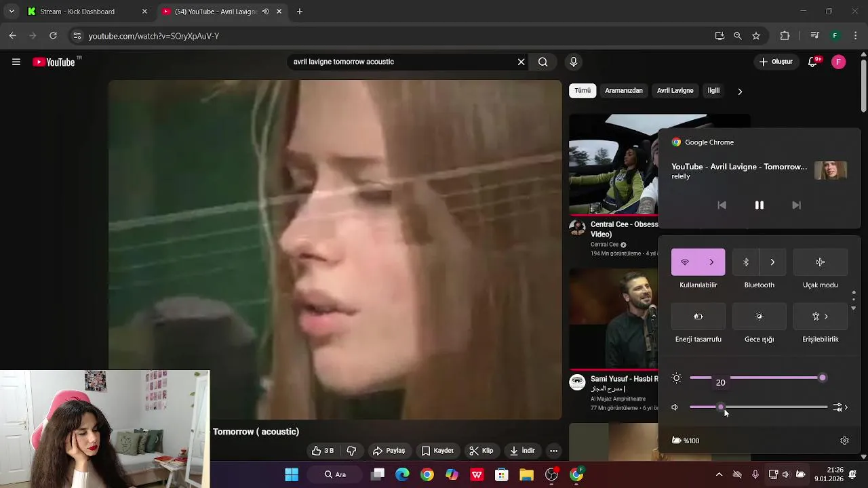The image size is (868, 488).
Task: Mute the YouTube tab audio icon
Action: [x=265, y=12]
